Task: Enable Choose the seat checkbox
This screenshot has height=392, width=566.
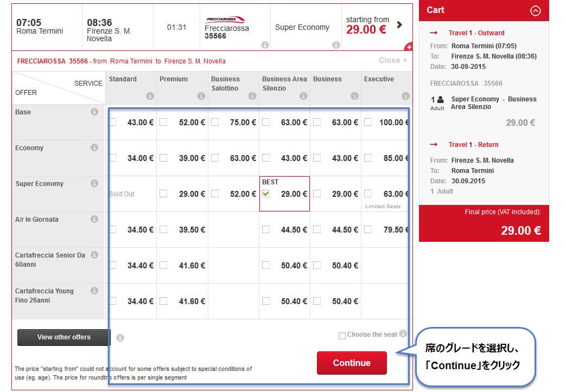Action: click(x=342, y=336)
